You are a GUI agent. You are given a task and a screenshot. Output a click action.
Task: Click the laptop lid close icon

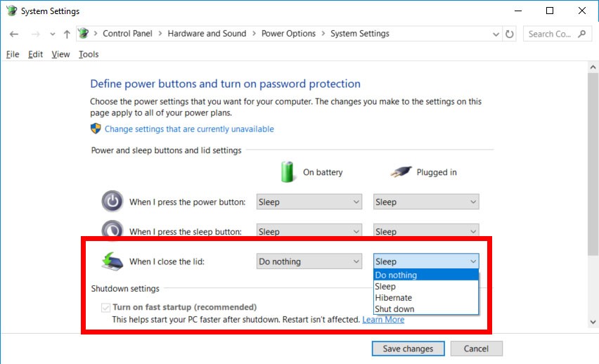tap(112, 261)
